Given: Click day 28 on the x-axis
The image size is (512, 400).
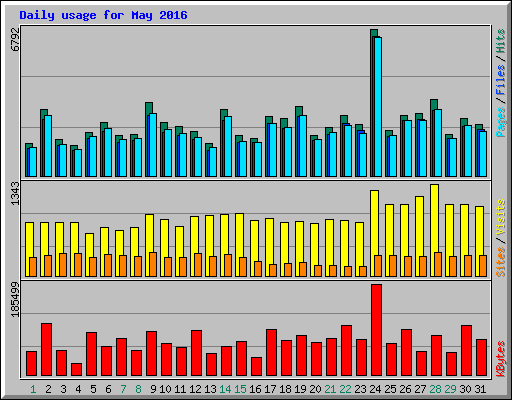Looking at the screenshot, I should 435,389.
